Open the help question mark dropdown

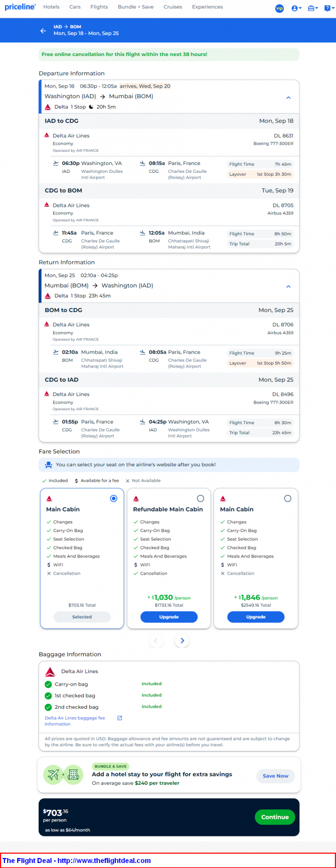pos(329,9)
